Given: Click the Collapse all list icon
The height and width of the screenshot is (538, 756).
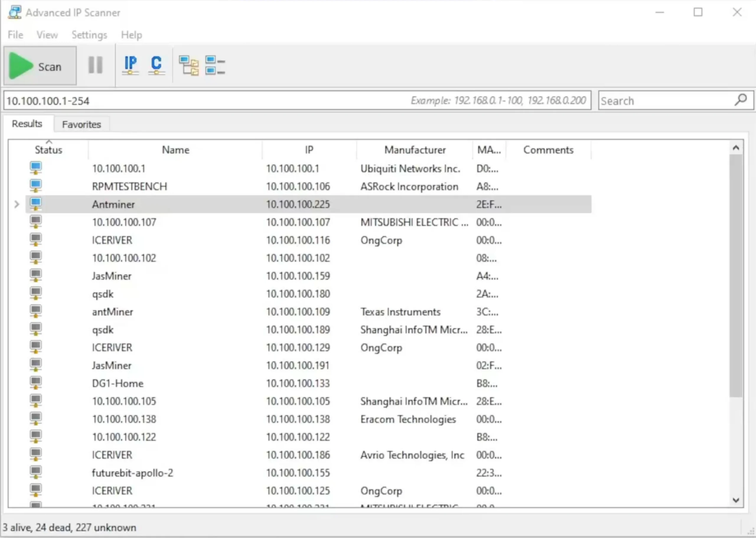Looking at the screenshot, I should [x=215, y=65].
